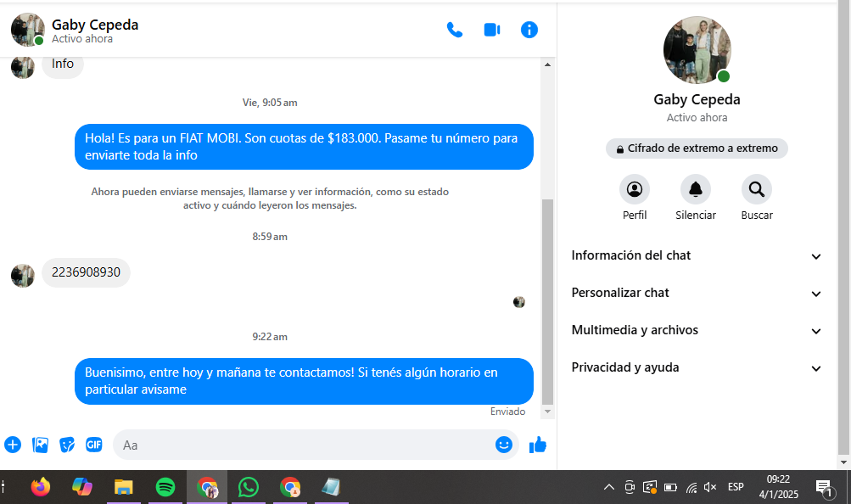
Task: Expand Privacidad y ayuda section
Action: (x=697, y=367)
